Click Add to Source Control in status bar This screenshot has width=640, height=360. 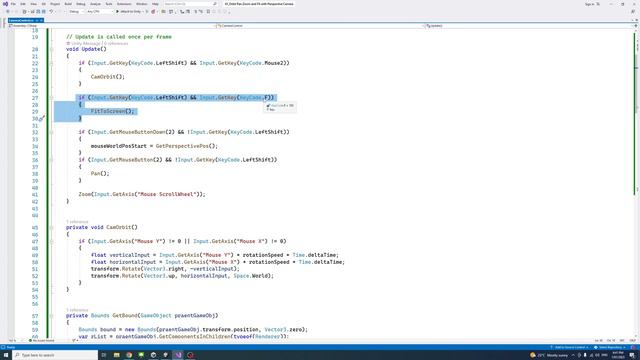tap(569, 347)
